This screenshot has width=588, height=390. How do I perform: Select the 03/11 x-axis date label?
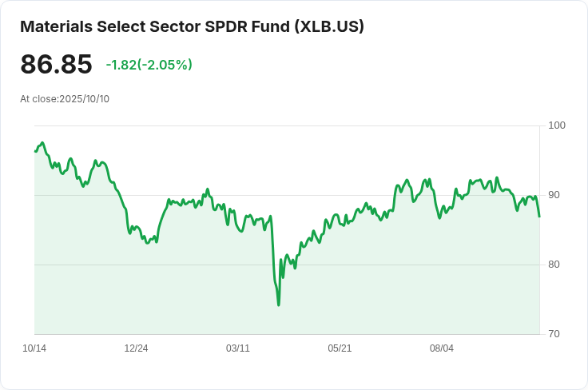(x=238, y=348)
